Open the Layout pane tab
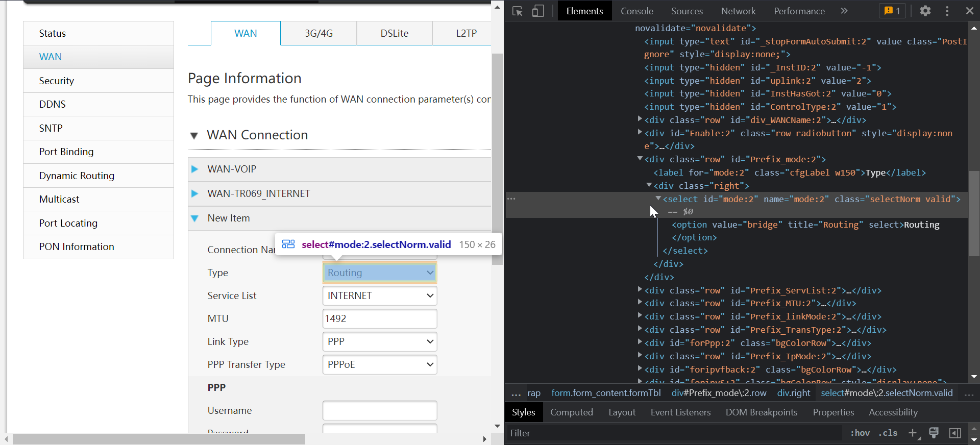980x445 pixels. (x=622, y=412)
